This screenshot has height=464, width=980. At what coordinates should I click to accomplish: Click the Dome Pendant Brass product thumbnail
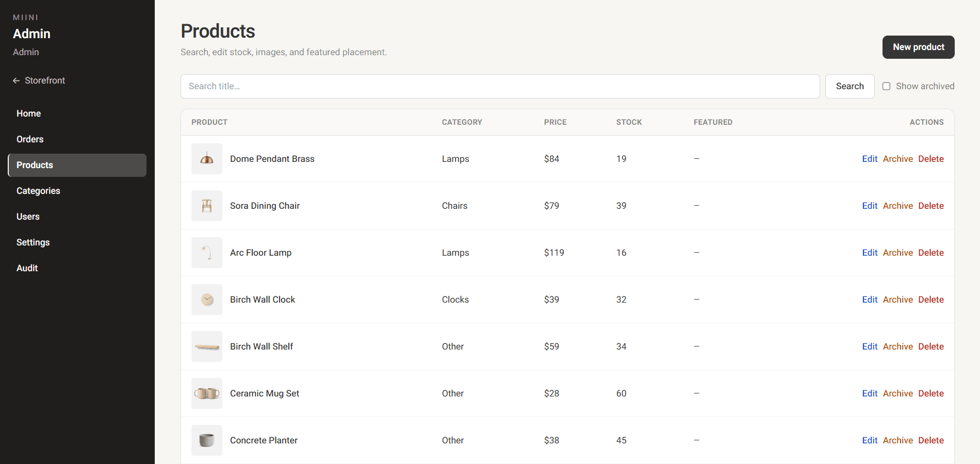[207, 159]
